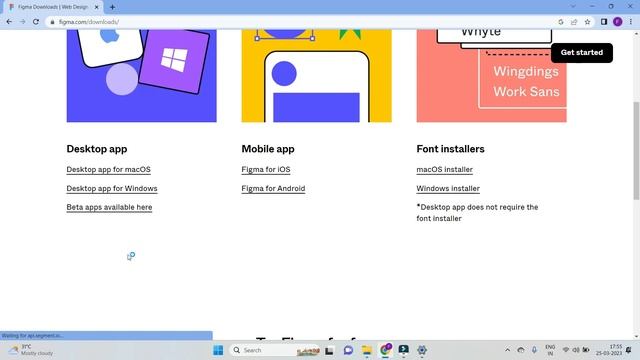The height and width of the screenshot is (360, 640).
Task: Open the Windows Start menu
Action: 218,350
